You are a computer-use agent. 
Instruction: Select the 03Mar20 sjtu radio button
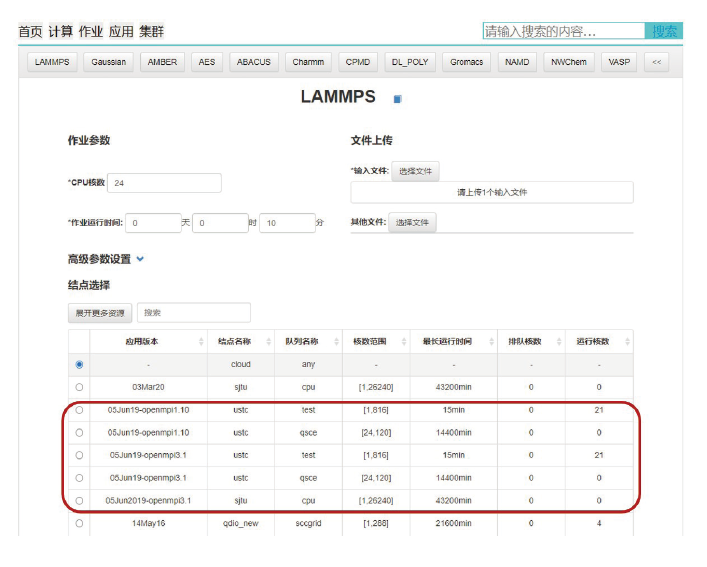[79, 387]
